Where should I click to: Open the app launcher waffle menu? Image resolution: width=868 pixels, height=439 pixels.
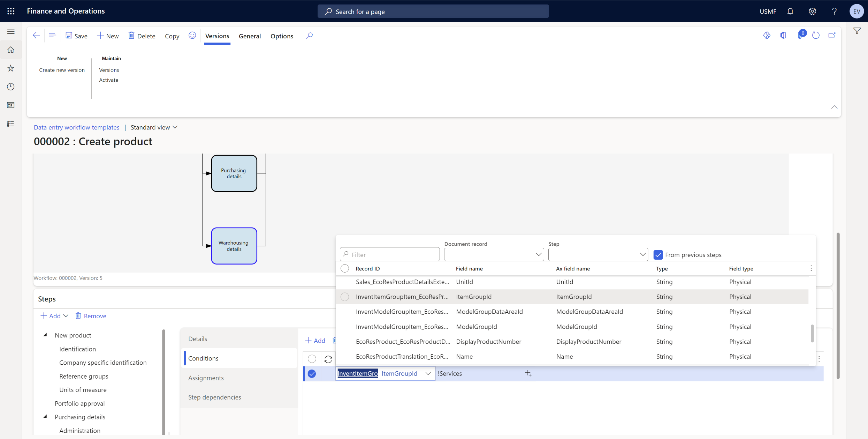tap(11, 11)
